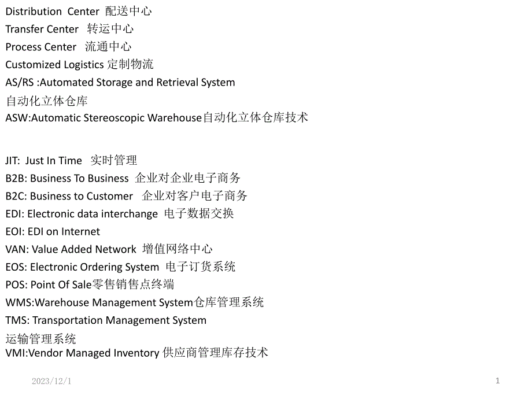The width and height of the screenshot is (532, 399).
Task: Click the EOS Electronic Ordering System line
Action: [120, 267]
